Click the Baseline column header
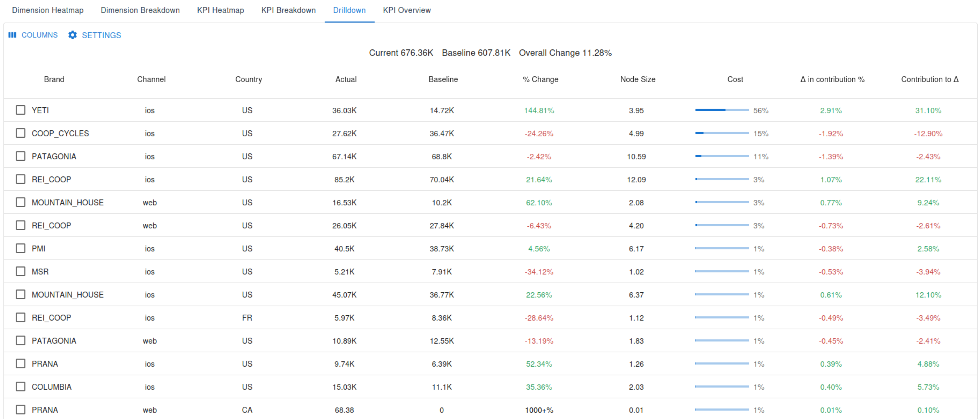Viewport: 980px width, 419px height. pyautogui.click(x=443, y=79)
